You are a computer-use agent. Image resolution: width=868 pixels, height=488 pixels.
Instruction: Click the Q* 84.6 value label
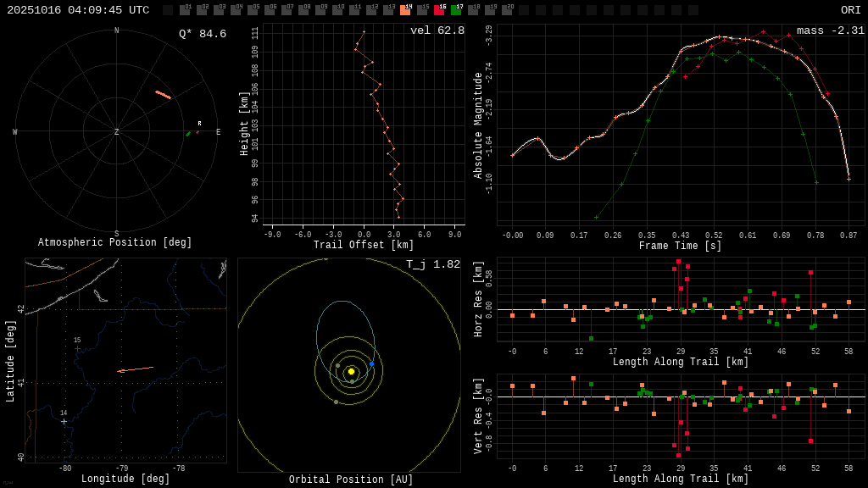tap(202, 34)
